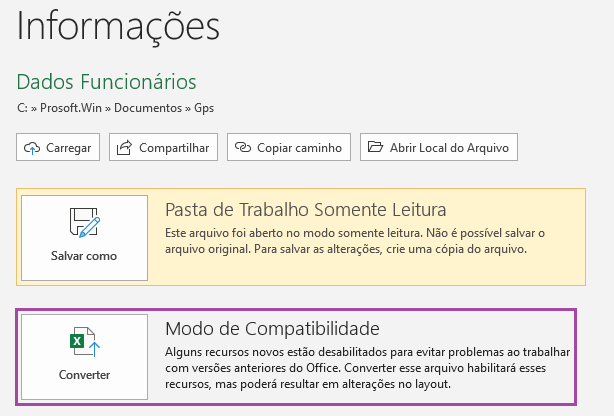The image size is (614, 416).
Task: Click the Modo de Compatibilidade heading
Action: point(272,328)
